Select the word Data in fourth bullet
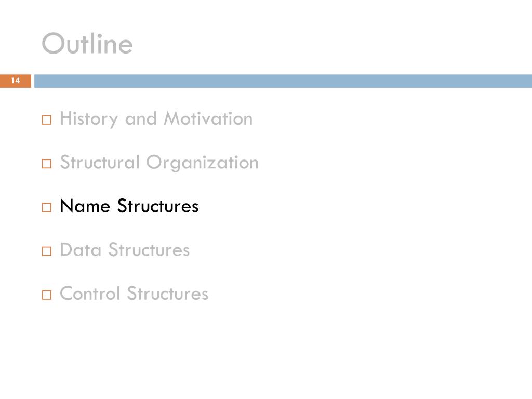Viewport: 532px width, 399px height. pyautogui.click(x=81, y=250)
